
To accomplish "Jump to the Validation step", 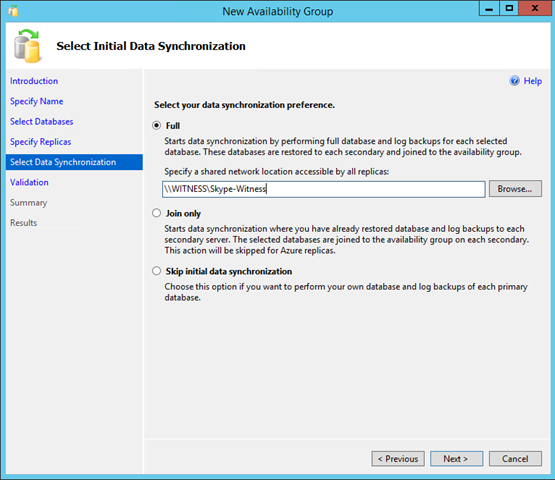I will 29,182.
